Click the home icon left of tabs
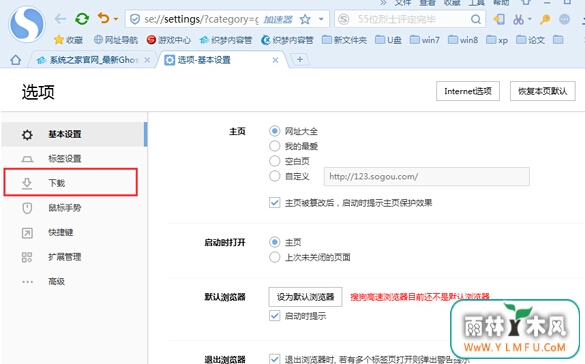Viewport: 585px width, 364px height. click(16, 60)
